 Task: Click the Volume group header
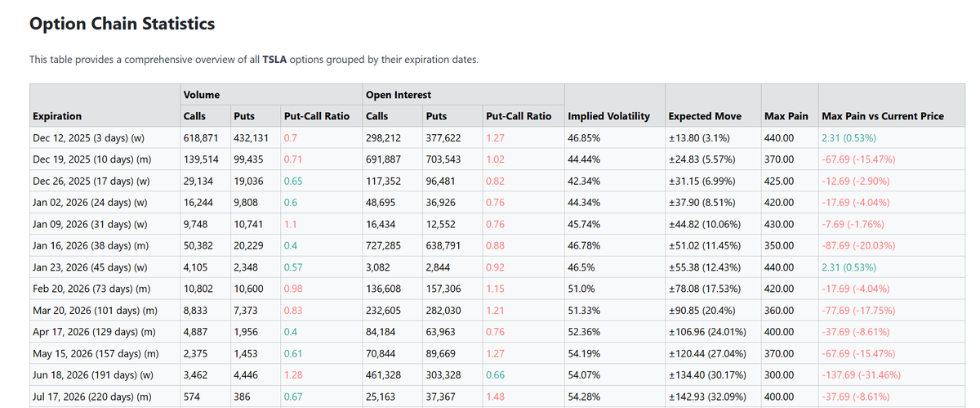(x=202, y=95)
